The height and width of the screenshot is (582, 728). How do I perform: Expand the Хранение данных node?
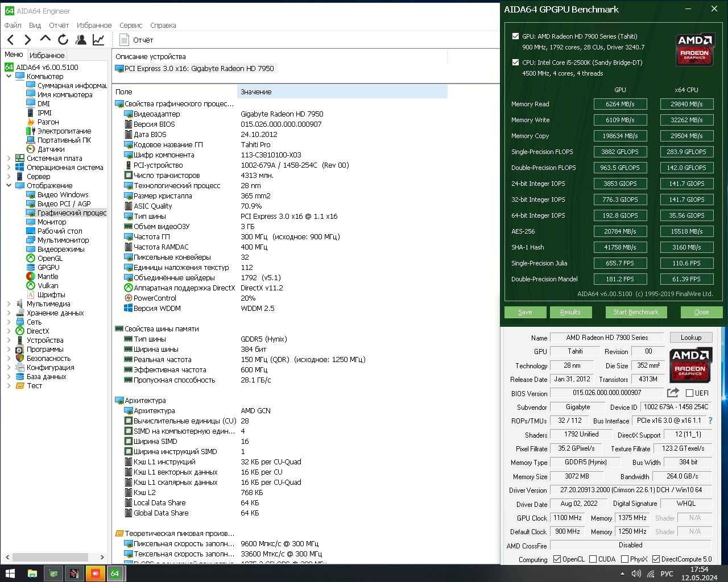(9, 313)
